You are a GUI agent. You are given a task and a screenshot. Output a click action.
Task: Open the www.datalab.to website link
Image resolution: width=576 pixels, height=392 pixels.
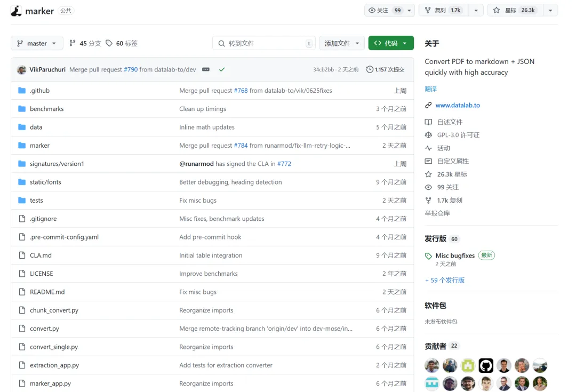(458, 105)
